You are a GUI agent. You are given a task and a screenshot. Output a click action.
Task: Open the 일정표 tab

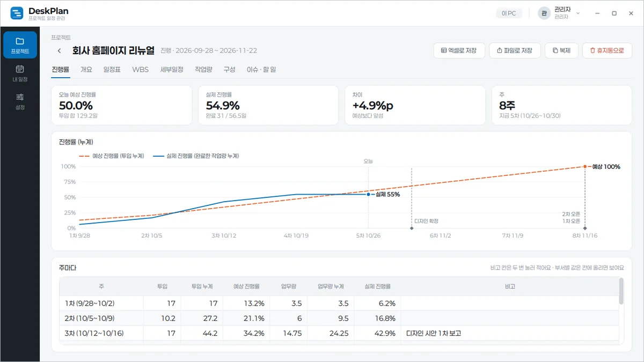pos(112,70)
